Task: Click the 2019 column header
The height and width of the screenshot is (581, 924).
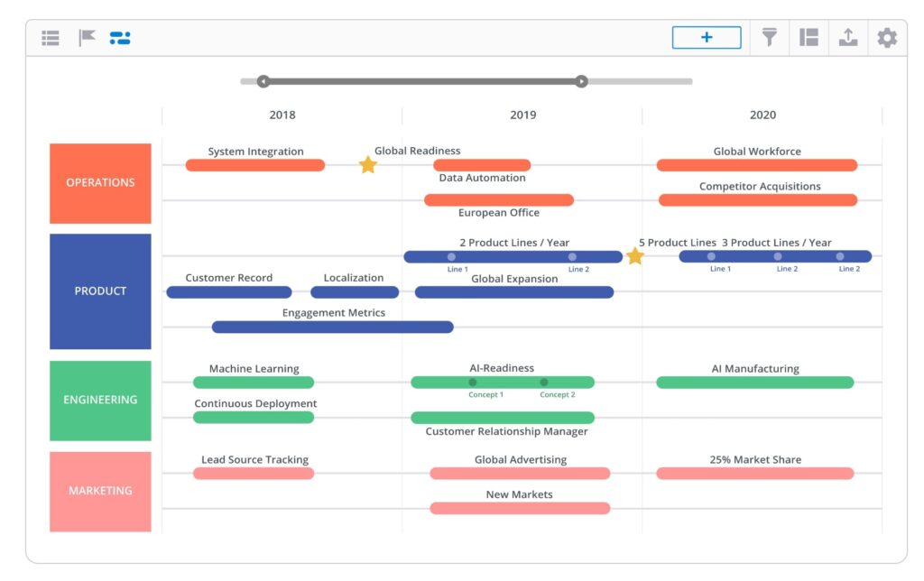Action: (x=522, y=115)
